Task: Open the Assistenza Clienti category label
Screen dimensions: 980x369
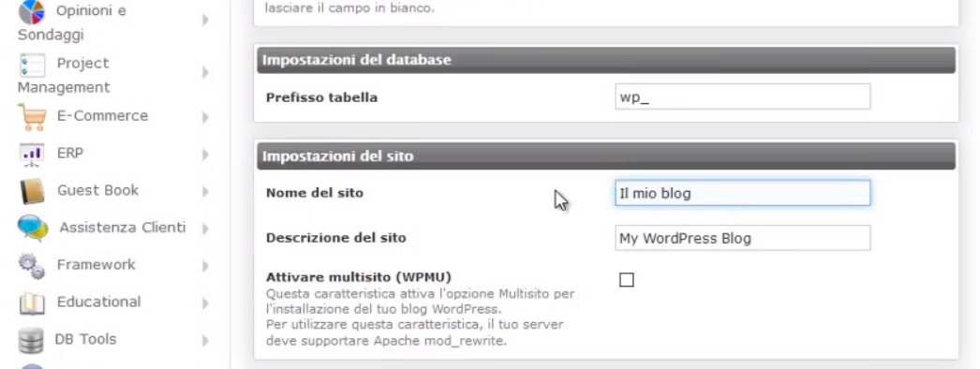Action: click(x=123, y=228)
